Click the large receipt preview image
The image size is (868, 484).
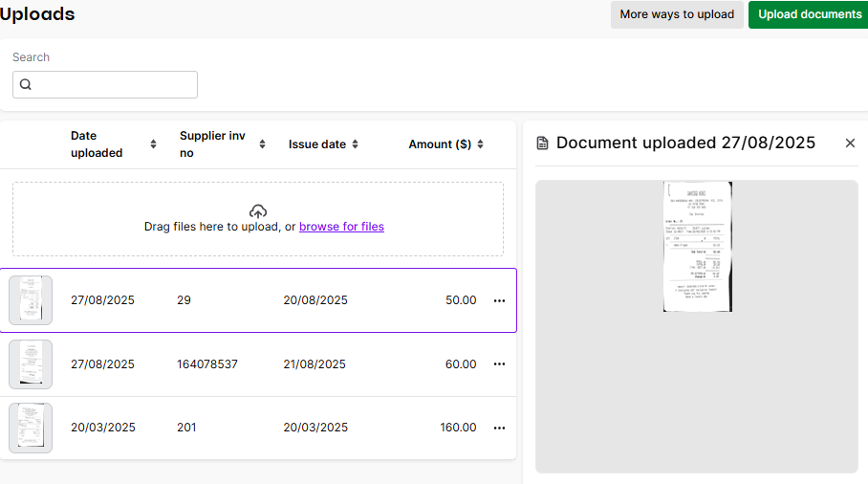[x=697, y=246]
